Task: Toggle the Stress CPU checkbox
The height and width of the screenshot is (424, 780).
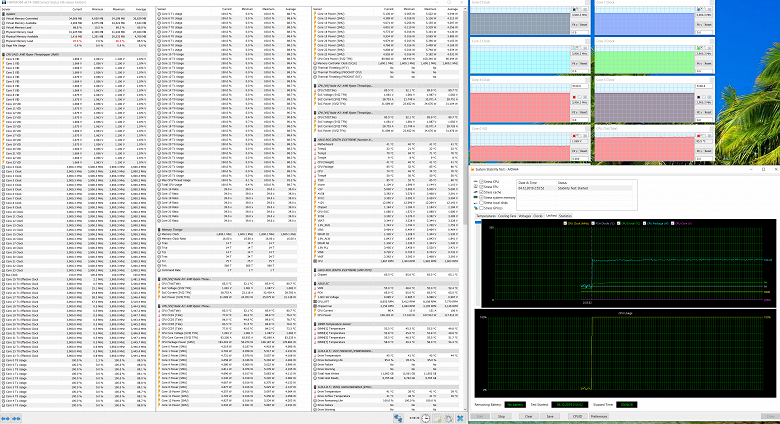Action: 479,182
